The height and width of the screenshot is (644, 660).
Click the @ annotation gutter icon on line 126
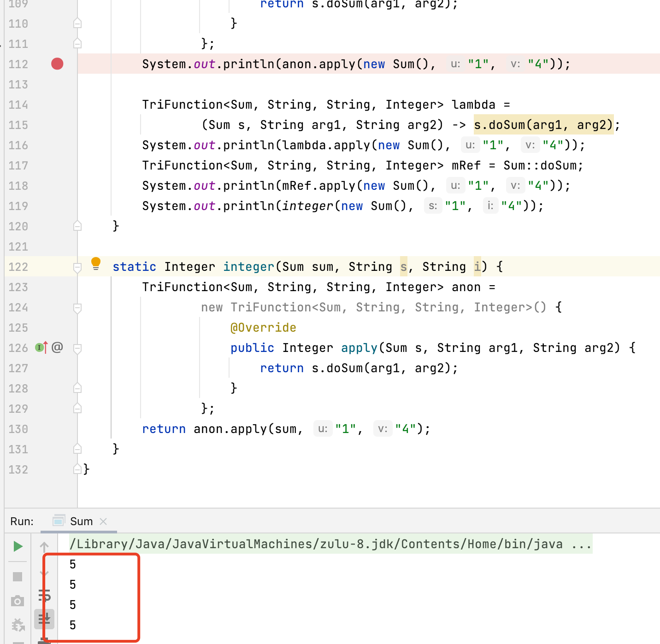pyautogui.click(x=57, y=347)
